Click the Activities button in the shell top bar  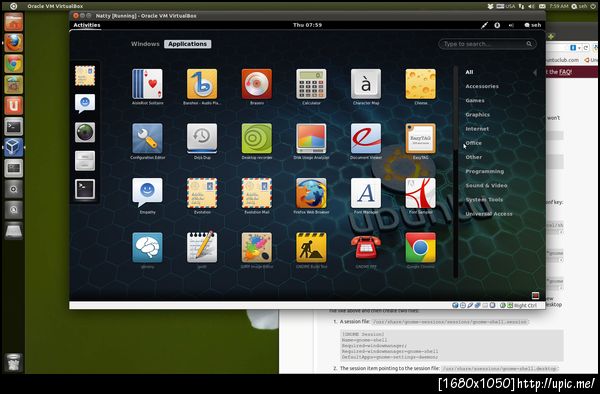(87, 25)
